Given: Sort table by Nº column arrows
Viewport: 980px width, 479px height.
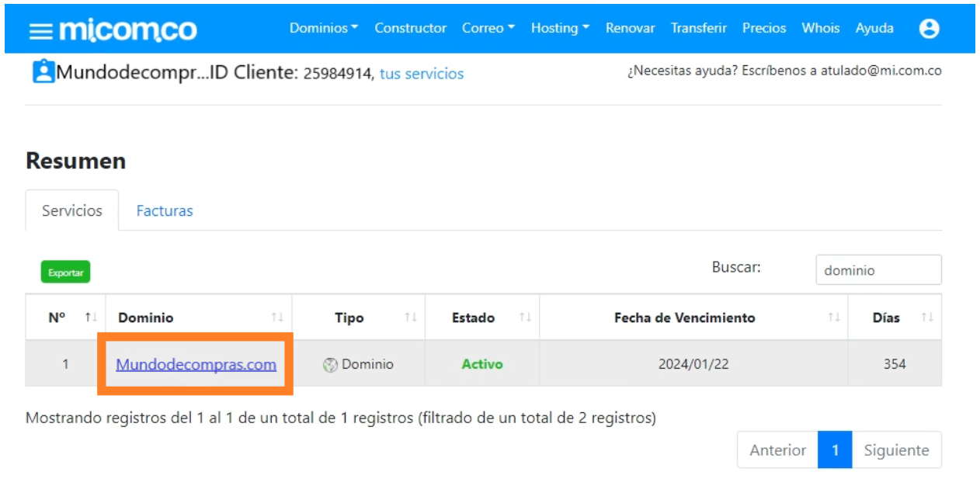Looking at the screenshot, I should [91, 318].
